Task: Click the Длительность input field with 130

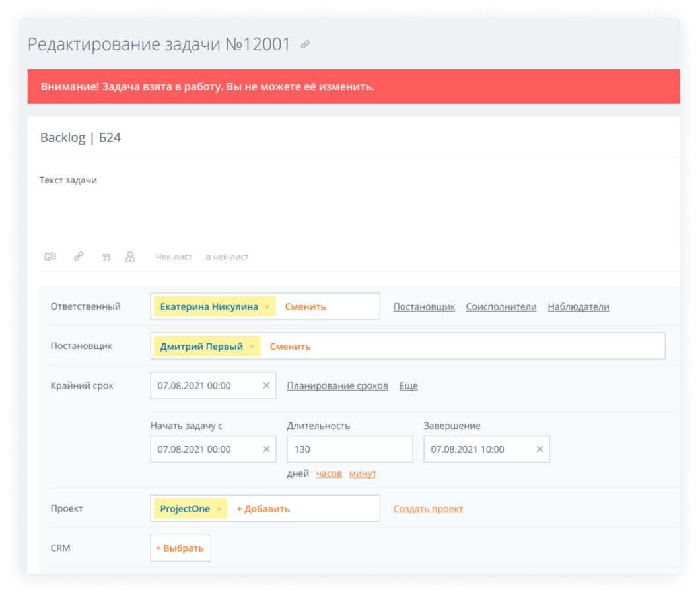Action: click(x=349, y=449)
